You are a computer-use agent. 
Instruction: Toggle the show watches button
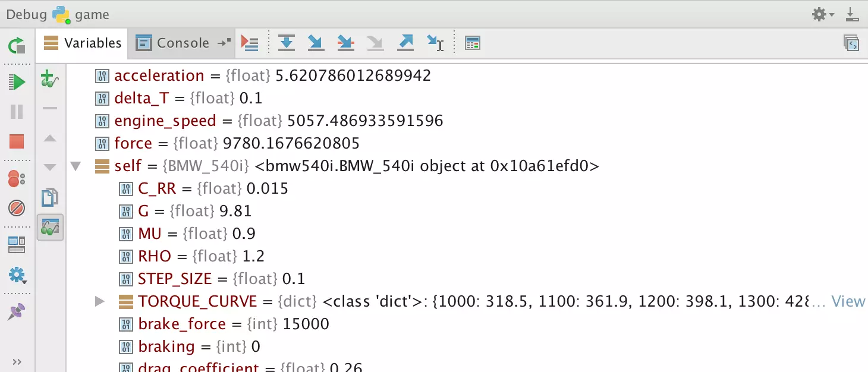(x=50, y=228)
